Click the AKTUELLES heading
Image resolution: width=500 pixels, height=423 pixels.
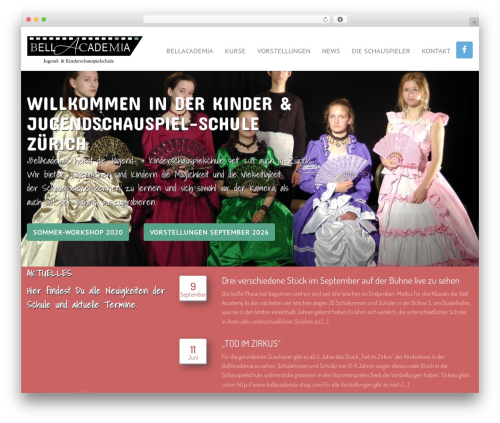pyautogui.click(x=49, y=273)
